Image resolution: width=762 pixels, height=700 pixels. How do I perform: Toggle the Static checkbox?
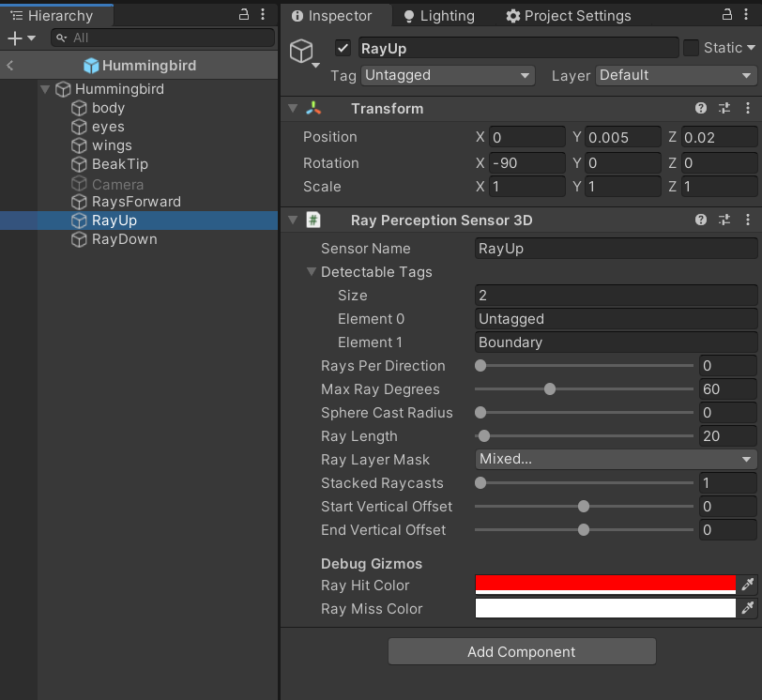691,48
